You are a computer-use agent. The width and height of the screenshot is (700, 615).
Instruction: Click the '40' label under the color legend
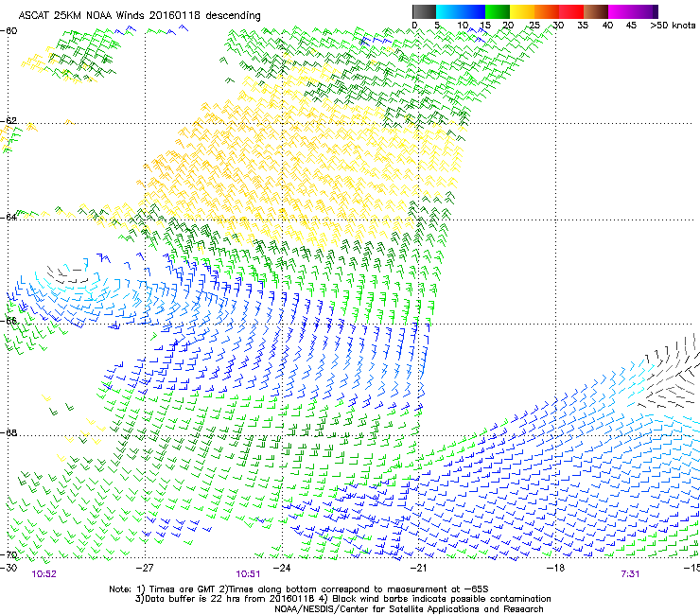point(607,26)
